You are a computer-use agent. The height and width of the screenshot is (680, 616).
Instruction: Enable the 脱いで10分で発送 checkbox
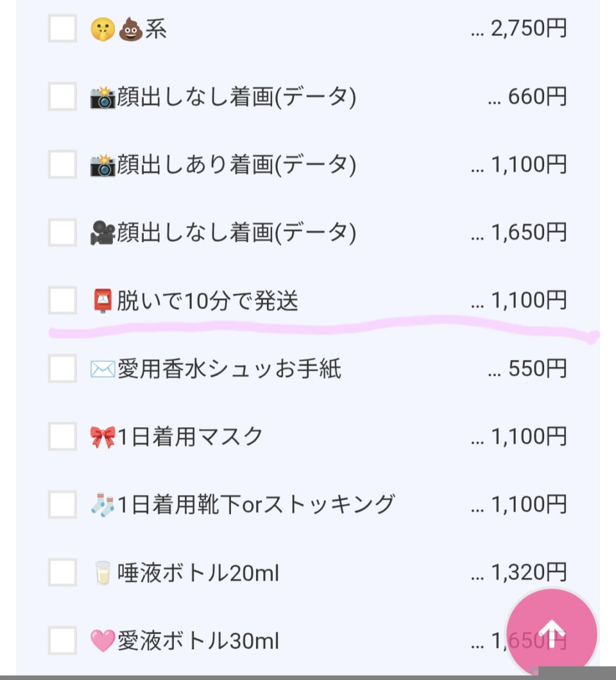point(62,300)
